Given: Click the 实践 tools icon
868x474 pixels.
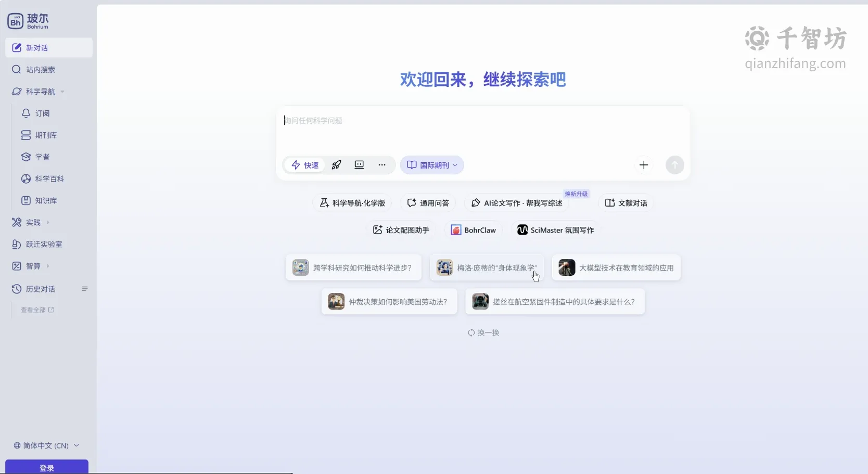Looking at the screenshot, I should point(17,223).
